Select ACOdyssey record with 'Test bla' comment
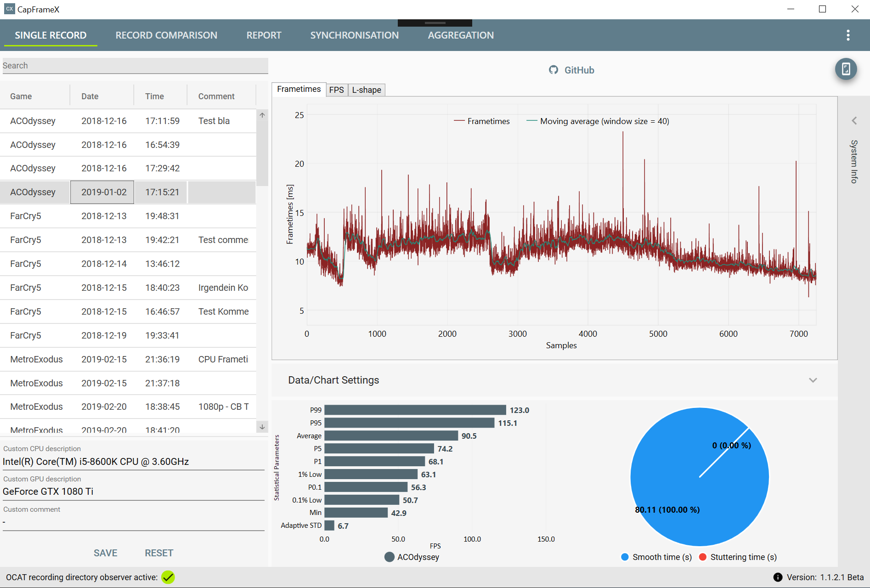Screen dimensions: 870x588 128,121
